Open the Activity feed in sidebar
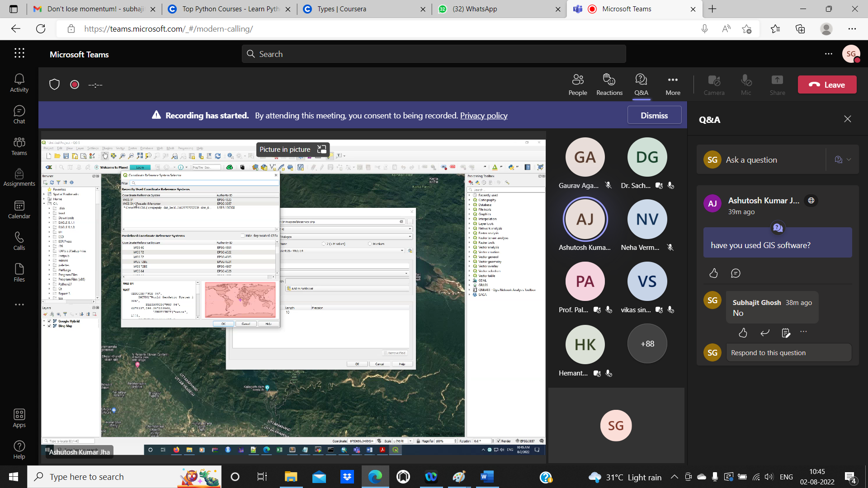Screen dimensions: 868x488 [19, 83]
